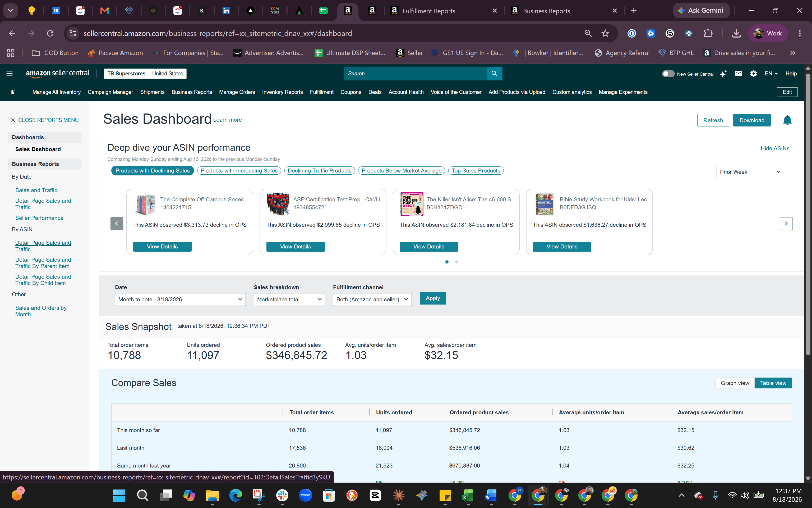This screenshot has width=812, height=508.
Task: Select the second carousel page dot
Action: coord(456,262)
